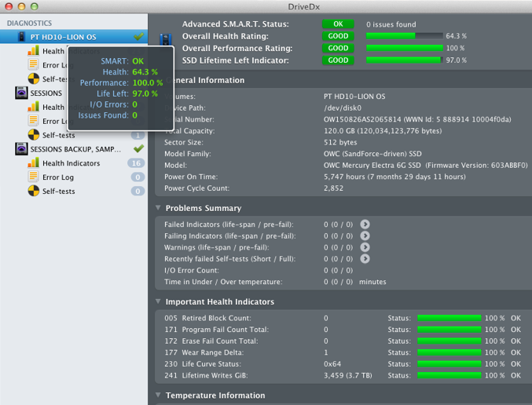
Task: Click '005 Retired Block Count' indicator row
Action: (x=343, y=318)
